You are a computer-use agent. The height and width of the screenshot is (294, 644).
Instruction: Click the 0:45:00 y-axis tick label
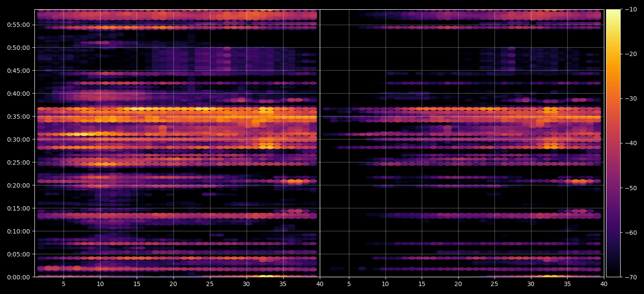19,70
